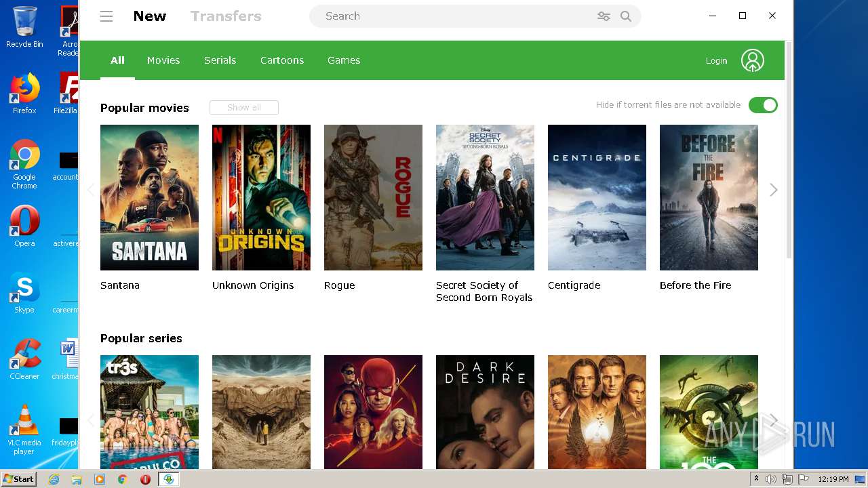Select the Games category tab
This screenshot has width=868, height=488.
344,60
